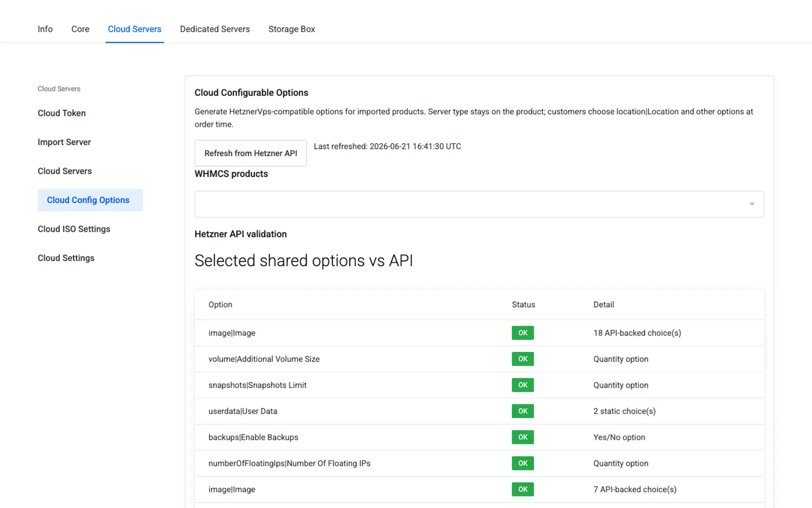The height and width of the screenshot is (508, 812).
Task: Switch to the Info tab
Action: pos(45,29)
